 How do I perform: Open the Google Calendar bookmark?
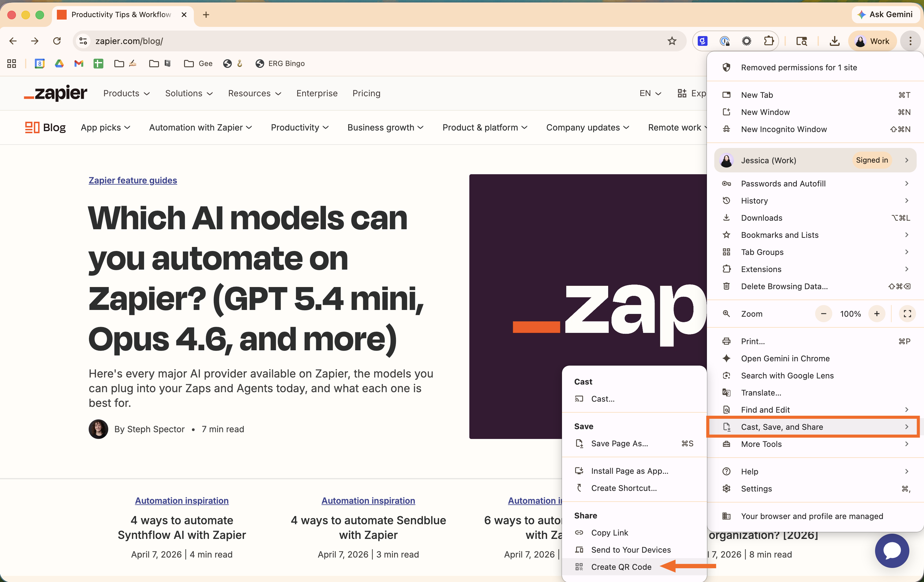click(39, 63)
